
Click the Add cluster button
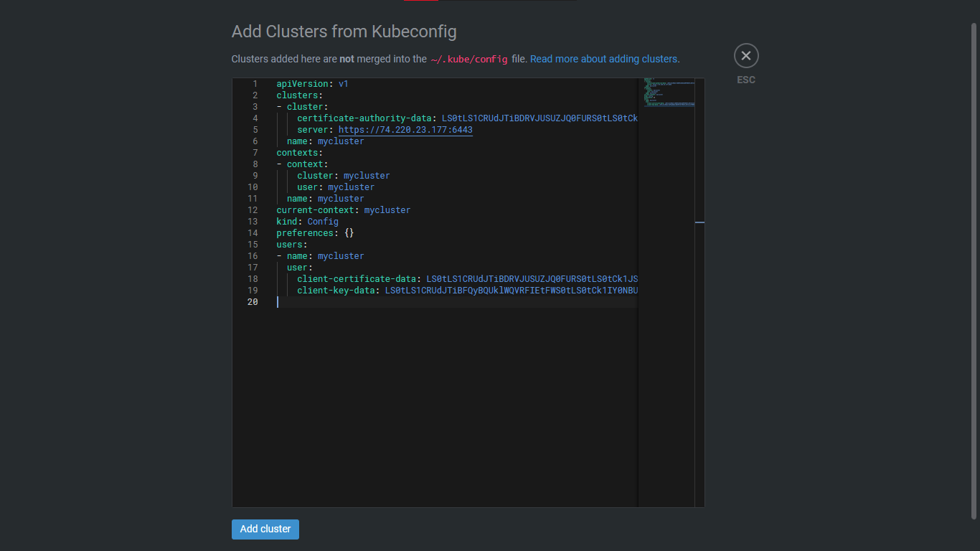265,529
